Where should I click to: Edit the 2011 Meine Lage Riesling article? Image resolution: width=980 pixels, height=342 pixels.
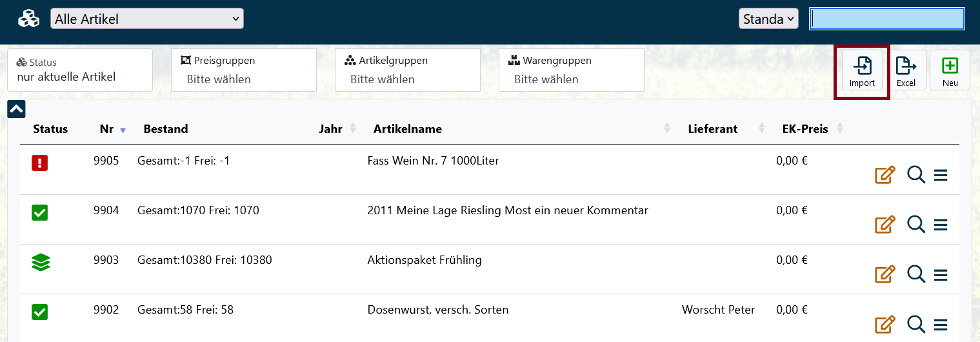(885, 225)
